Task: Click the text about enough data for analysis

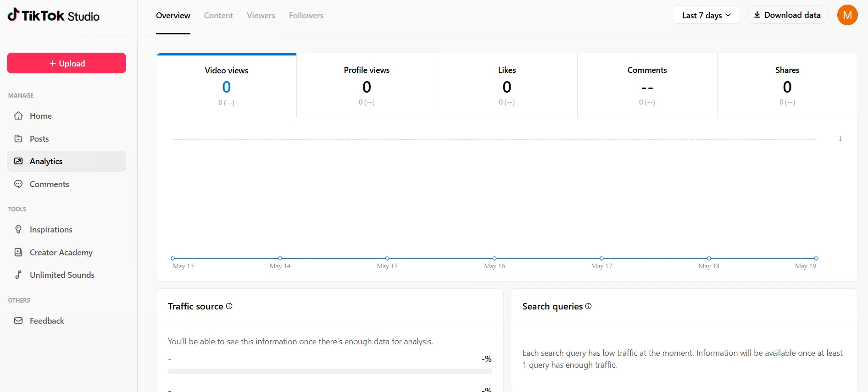Action: 300,342
